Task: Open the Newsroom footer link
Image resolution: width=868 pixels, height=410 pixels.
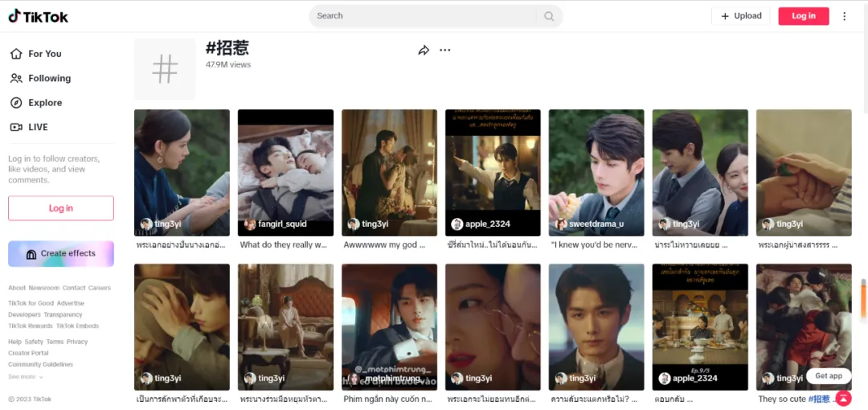Action: click(x=44, y=288)
